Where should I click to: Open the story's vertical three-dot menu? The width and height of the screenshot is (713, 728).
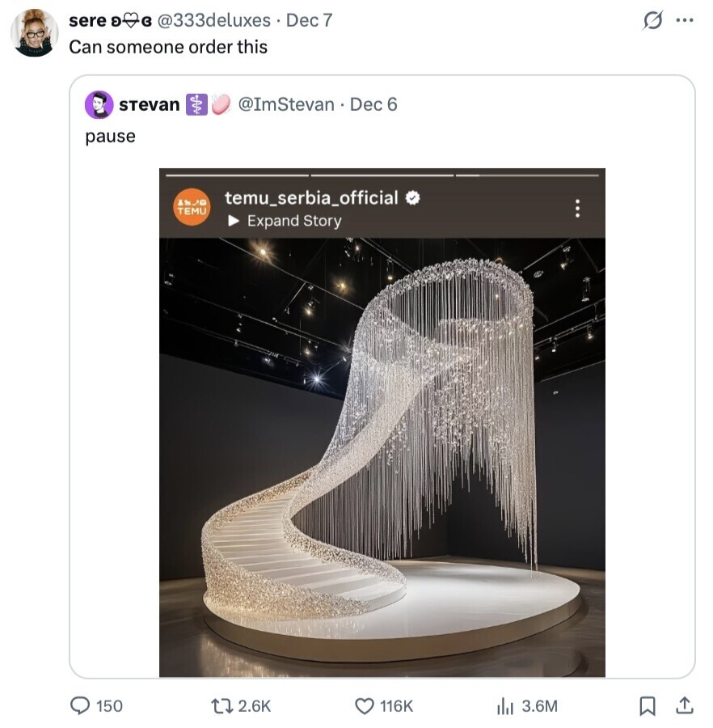tap(577, 208)
